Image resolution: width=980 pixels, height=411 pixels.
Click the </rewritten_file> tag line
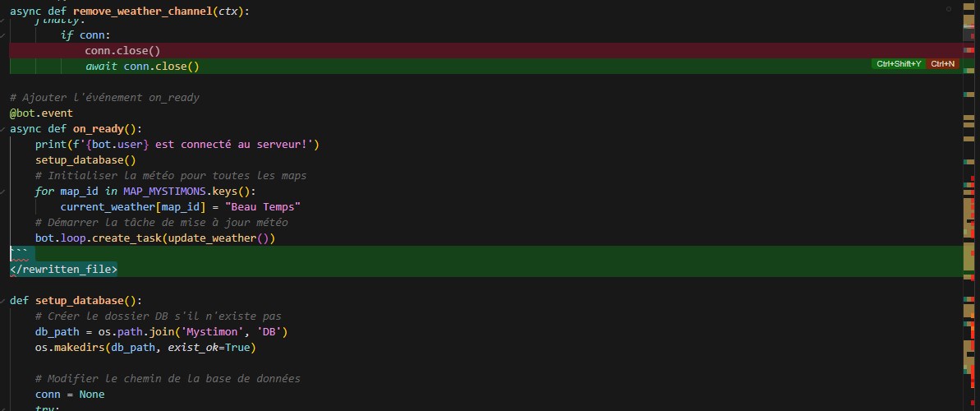63,269
